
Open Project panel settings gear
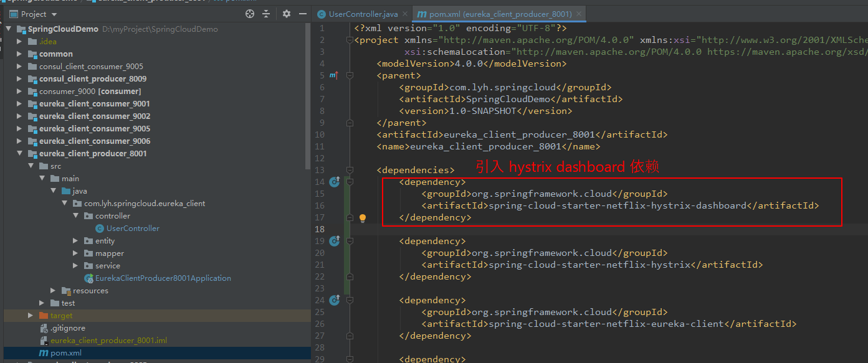point(287,14)
